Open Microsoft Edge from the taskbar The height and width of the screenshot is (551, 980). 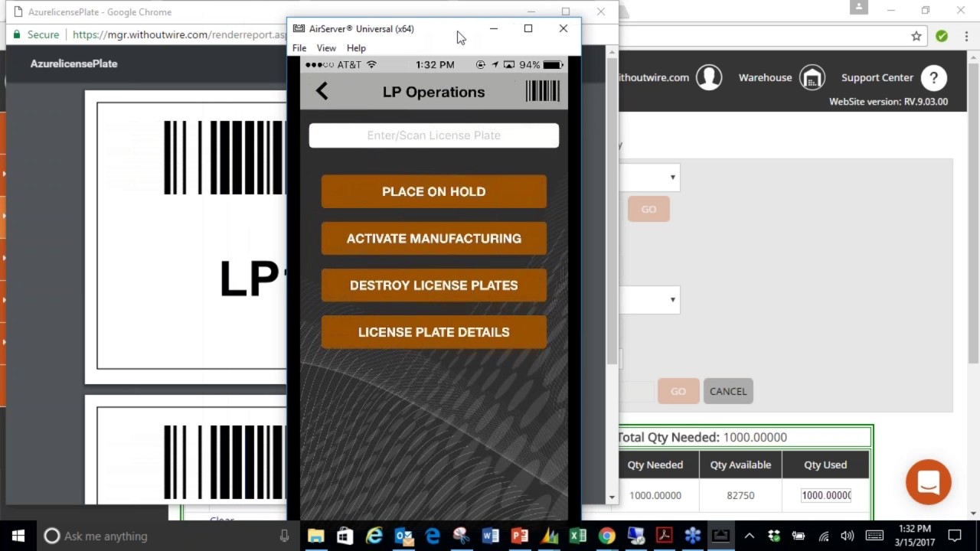[x=433, y=536]
